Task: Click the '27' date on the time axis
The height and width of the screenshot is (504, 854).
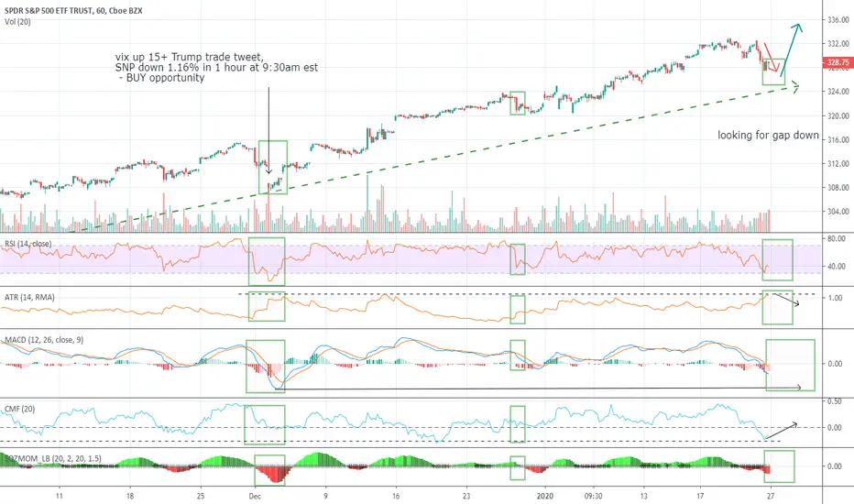Action: click(770, 496)
